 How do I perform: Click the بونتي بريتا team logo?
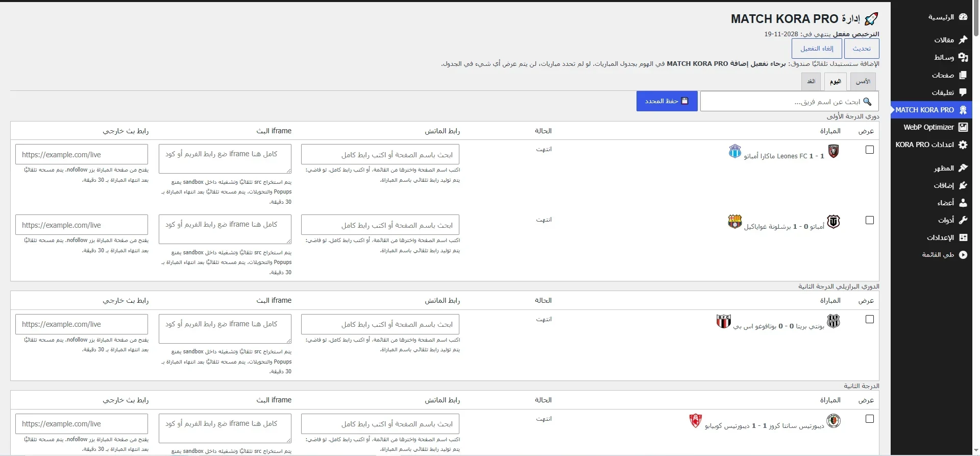click(834, 321)
